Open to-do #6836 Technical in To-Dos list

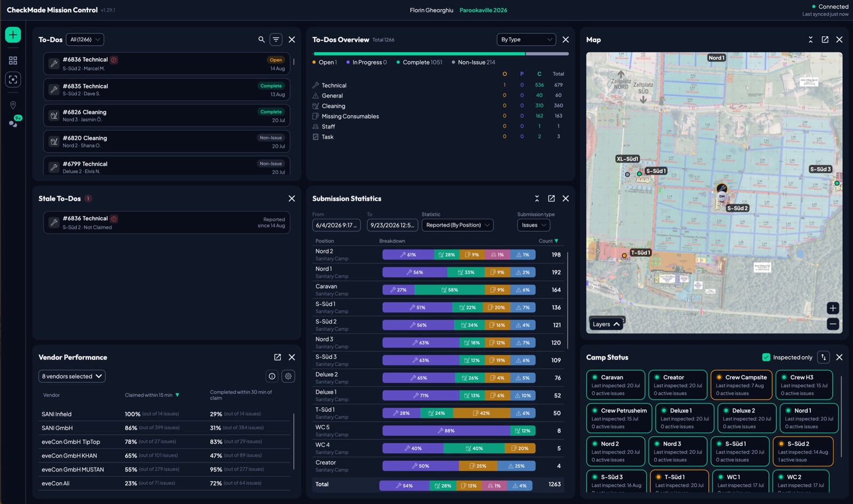point(166,63)
